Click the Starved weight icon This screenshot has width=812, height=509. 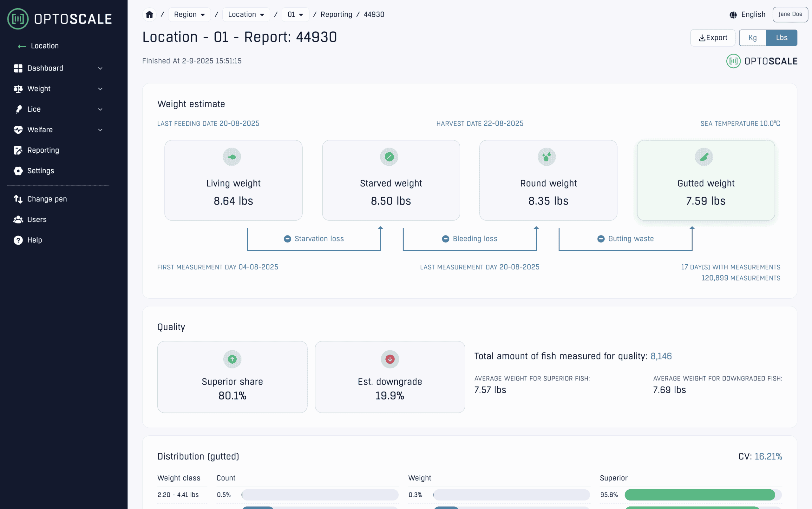[389, 157]
